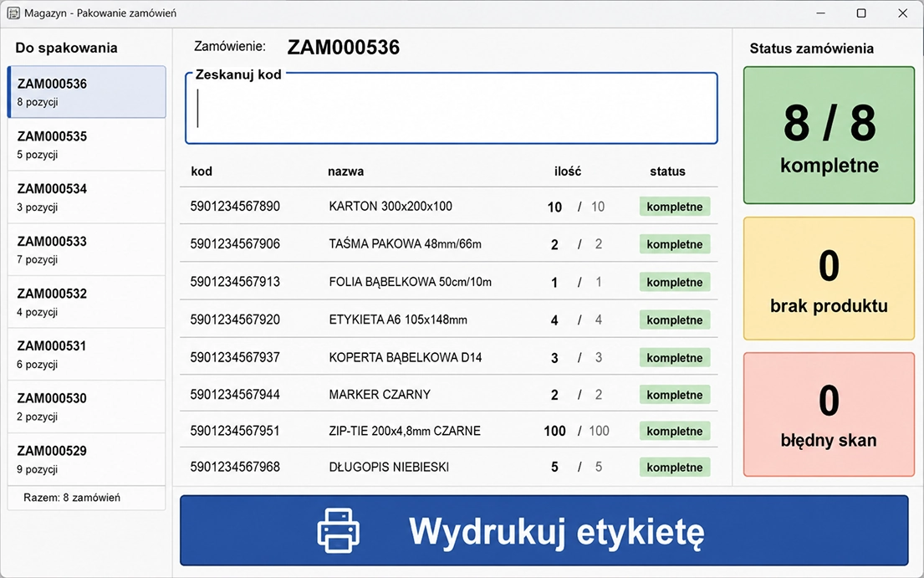The height and width of the screenshot is (578, 924).
Task: Click the green '8 / 8 kompletne' status tile
Action: pyautogui.click(x=830, y=136)
